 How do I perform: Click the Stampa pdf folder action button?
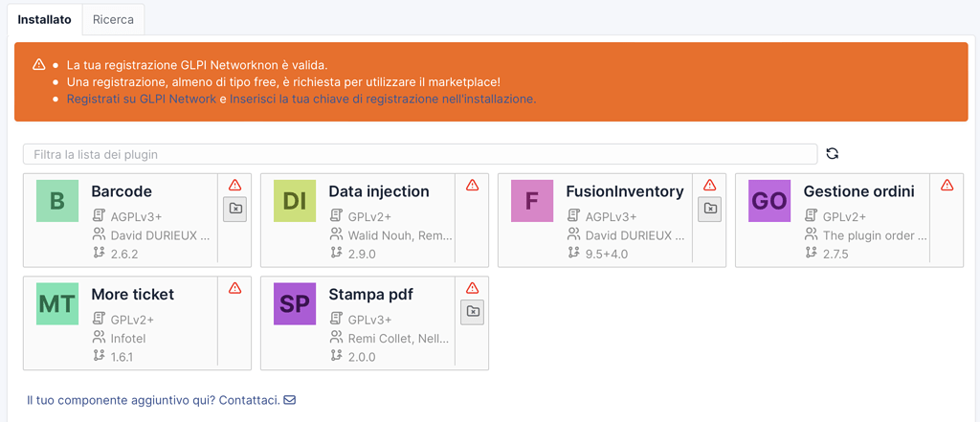pos(472,312)
